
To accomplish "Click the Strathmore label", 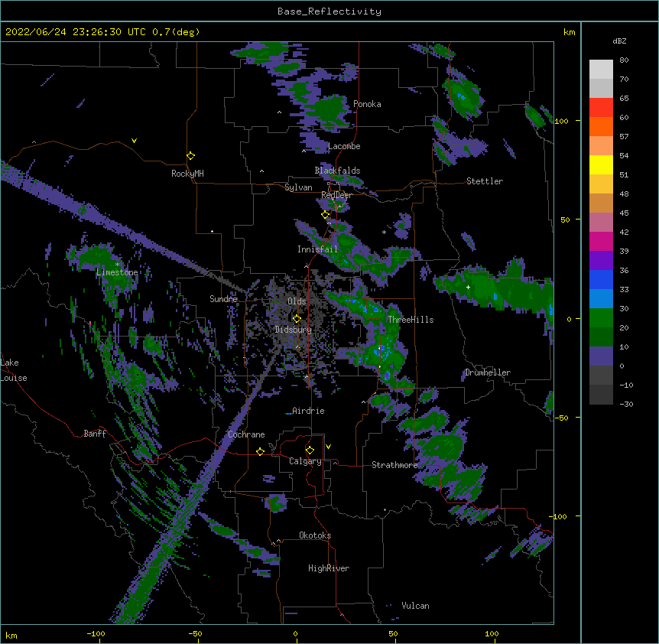I will pos(394,465).
